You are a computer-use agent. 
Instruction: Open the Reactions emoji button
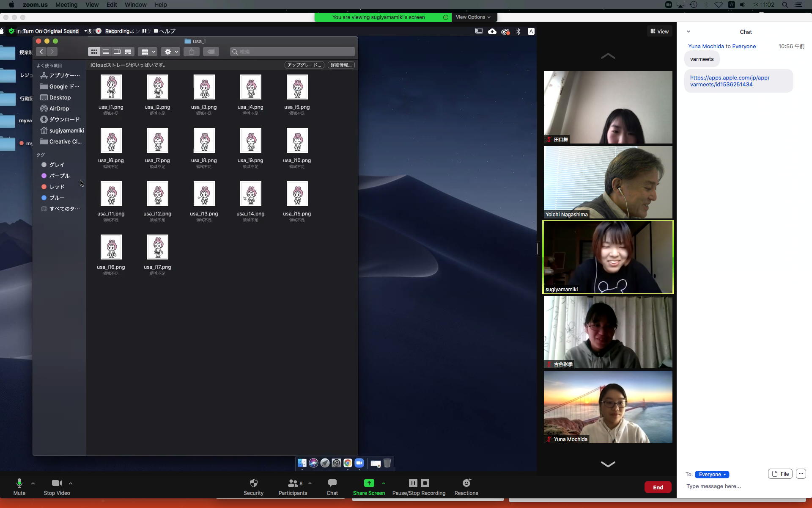tap(466, 483)
